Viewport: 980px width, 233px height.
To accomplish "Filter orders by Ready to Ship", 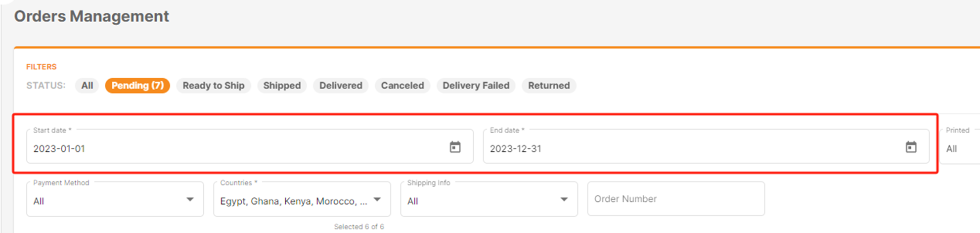I will pyautogui.click(x=214, y=86).
